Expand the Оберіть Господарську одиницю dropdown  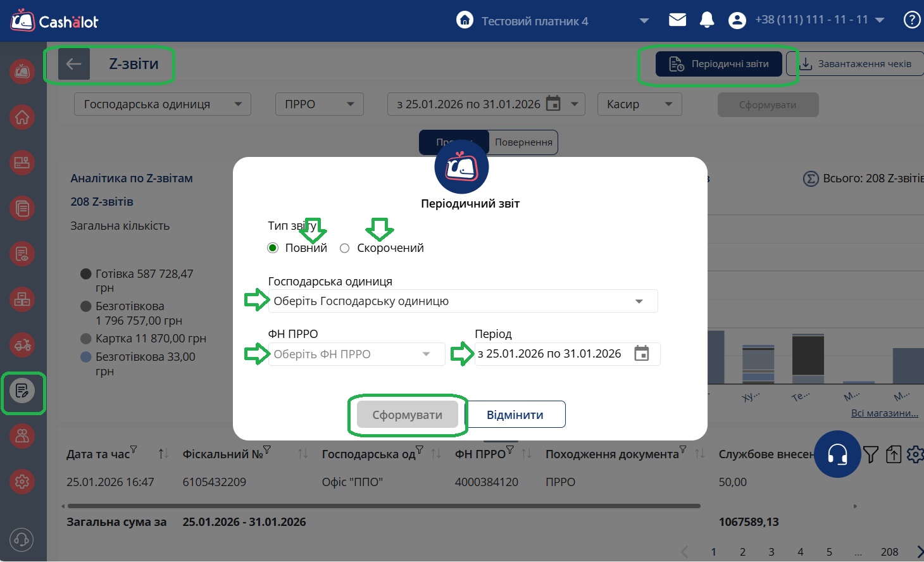(x=463, y=301)
